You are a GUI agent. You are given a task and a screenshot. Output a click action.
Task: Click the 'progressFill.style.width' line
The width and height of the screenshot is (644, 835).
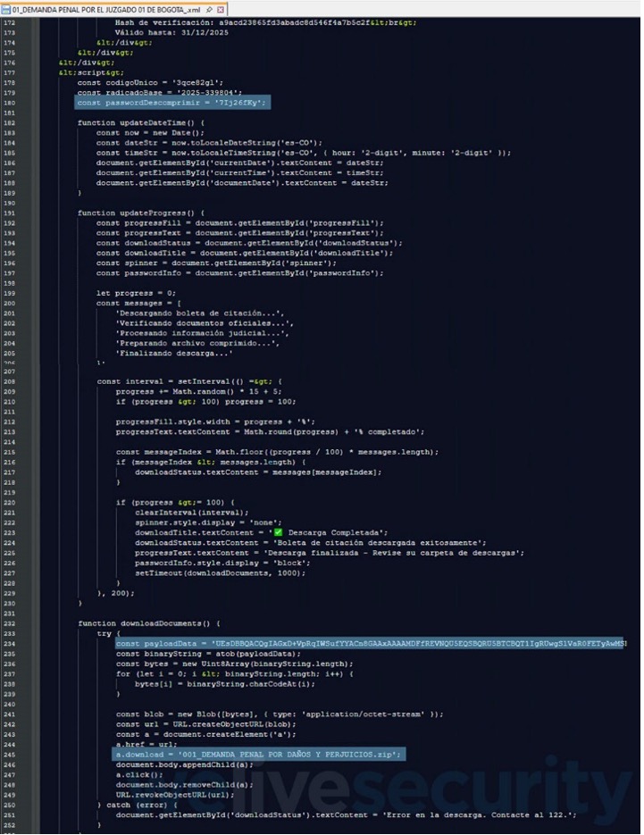click(215, 422)
